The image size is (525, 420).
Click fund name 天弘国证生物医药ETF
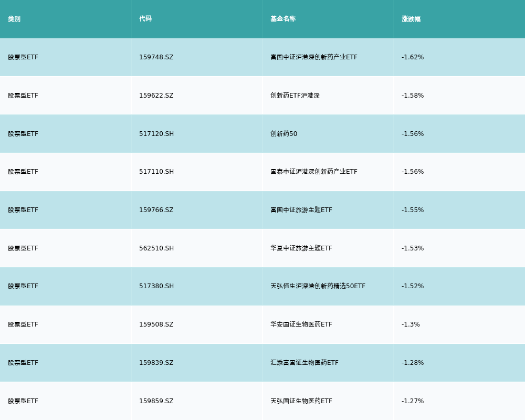(301, 401)
